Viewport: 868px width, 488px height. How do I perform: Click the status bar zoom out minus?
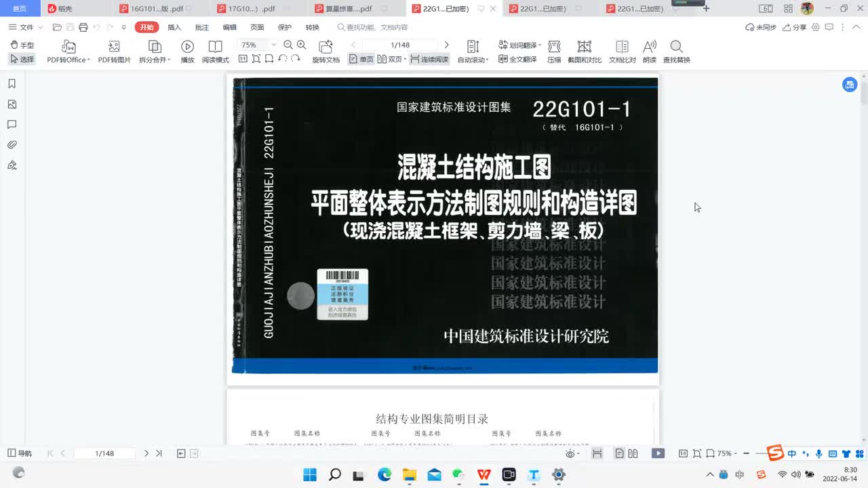coord(746,453)
